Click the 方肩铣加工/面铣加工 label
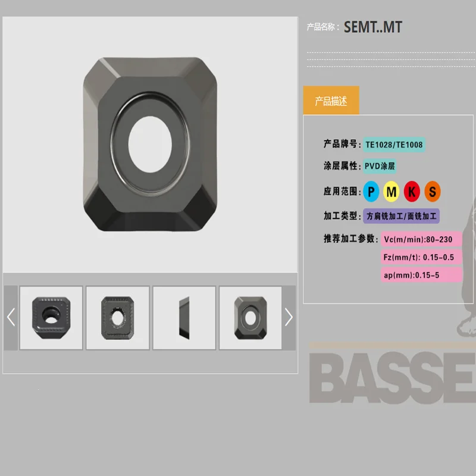The width and height of the screenshot is (476, 476). coord(401,216)
